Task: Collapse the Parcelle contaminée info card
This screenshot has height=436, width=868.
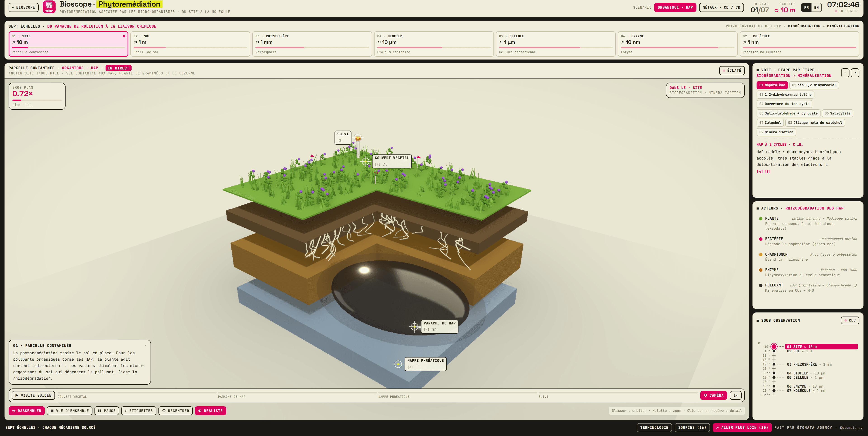Action: point(145,346)
